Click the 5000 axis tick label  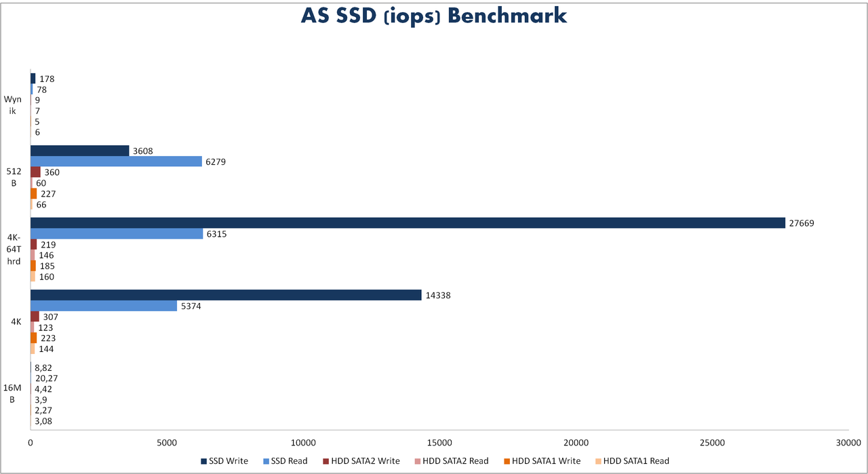[x=167, y=442]
